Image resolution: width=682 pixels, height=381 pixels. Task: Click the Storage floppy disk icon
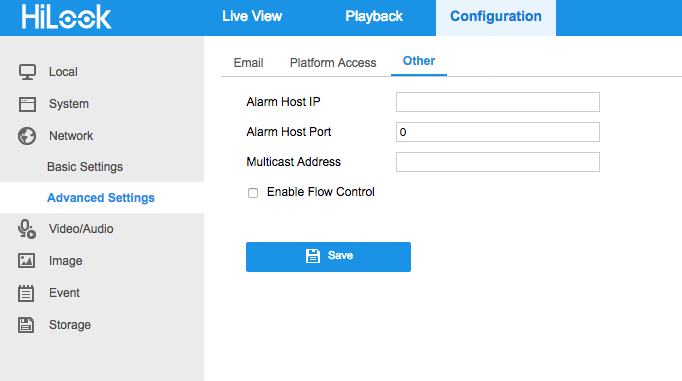click(26, 325)
